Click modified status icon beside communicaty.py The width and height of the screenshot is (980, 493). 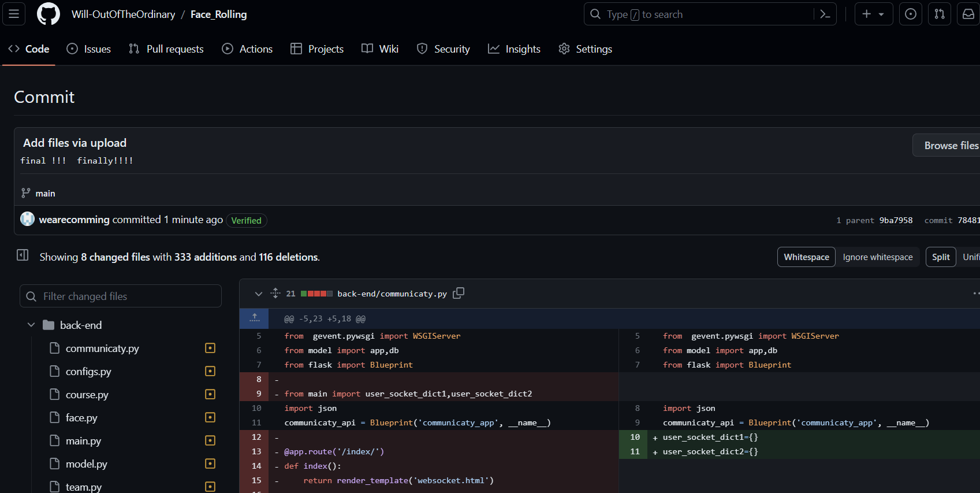[210, 348]
